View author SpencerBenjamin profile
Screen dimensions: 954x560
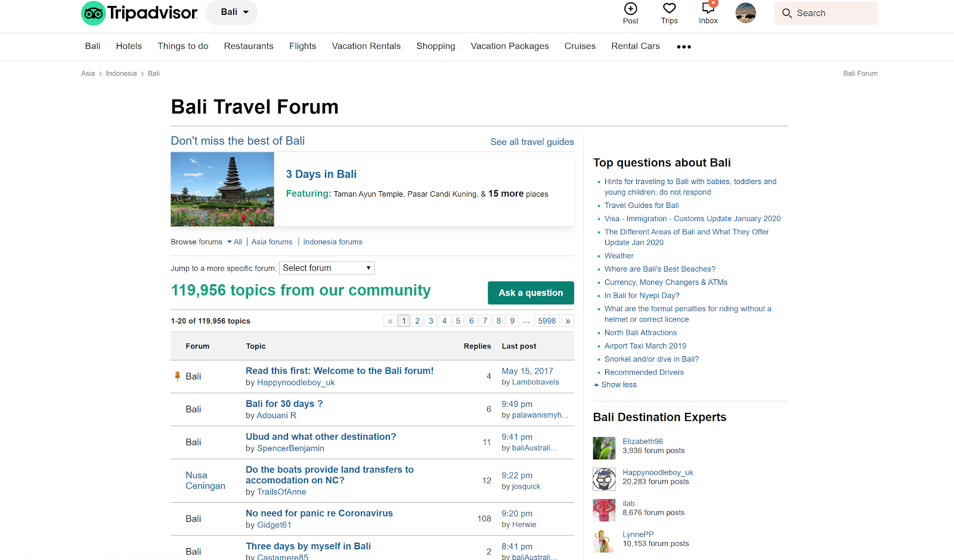(290, 449)
